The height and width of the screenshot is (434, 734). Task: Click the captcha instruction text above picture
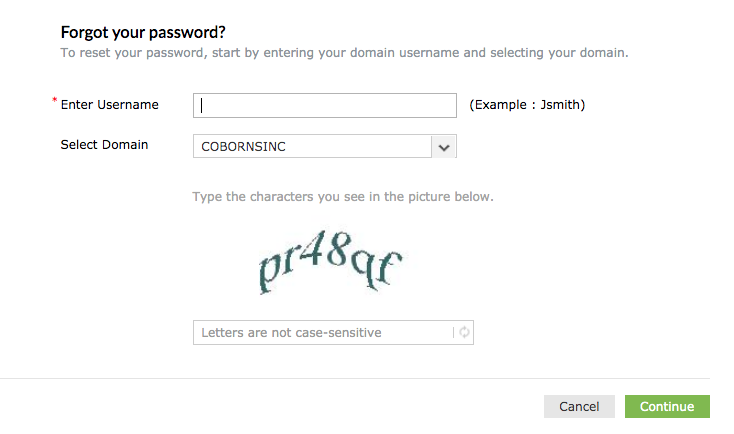[x=343, y=197]
